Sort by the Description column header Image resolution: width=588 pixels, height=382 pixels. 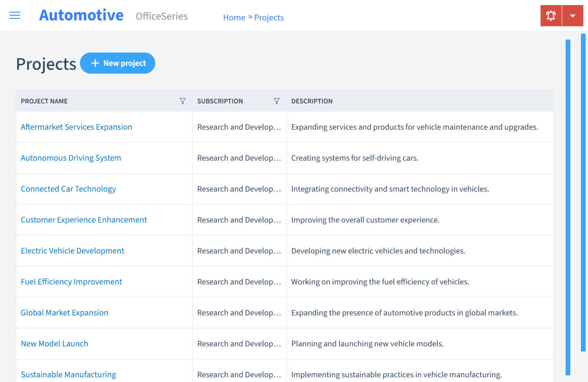pyautogui.click(x=312, y=101)
